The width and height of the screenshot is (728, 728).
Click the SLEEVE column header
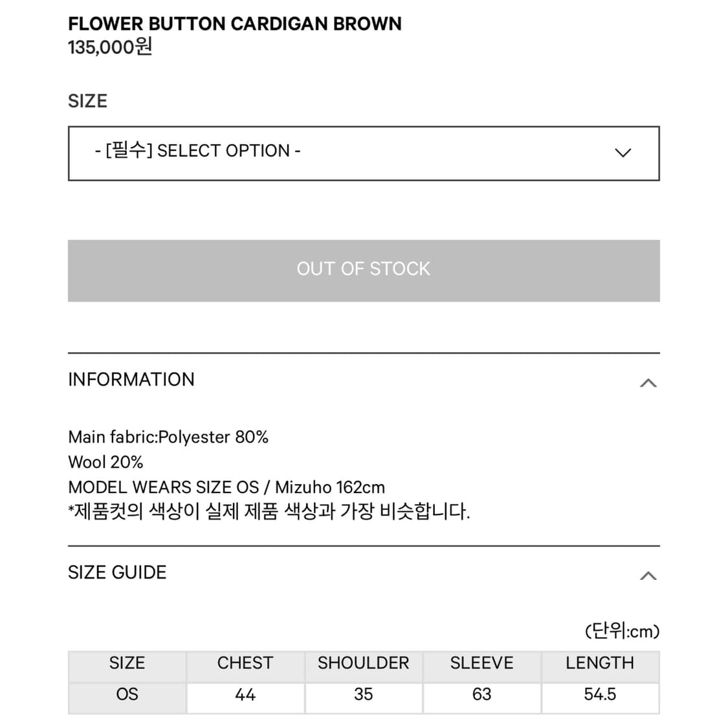coord(481,663)
